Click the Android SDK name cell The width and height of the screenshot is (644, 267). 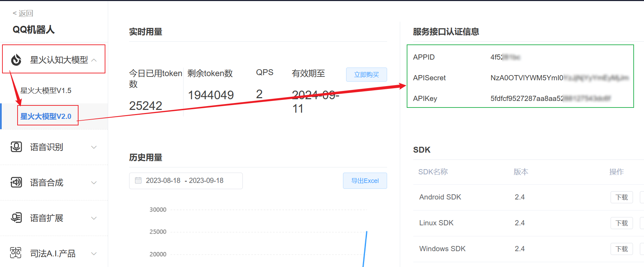[440, 197]
